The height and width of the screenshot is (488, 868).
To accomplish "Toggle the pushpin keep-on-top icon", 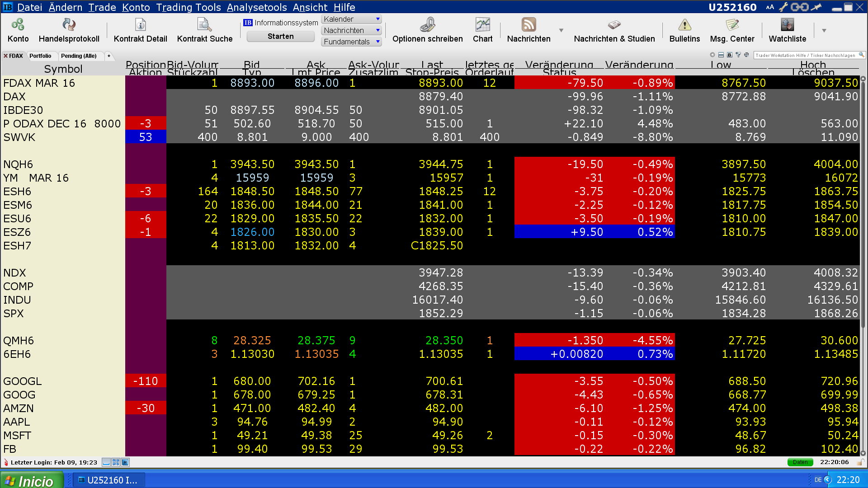I will (x=816, y=7).
